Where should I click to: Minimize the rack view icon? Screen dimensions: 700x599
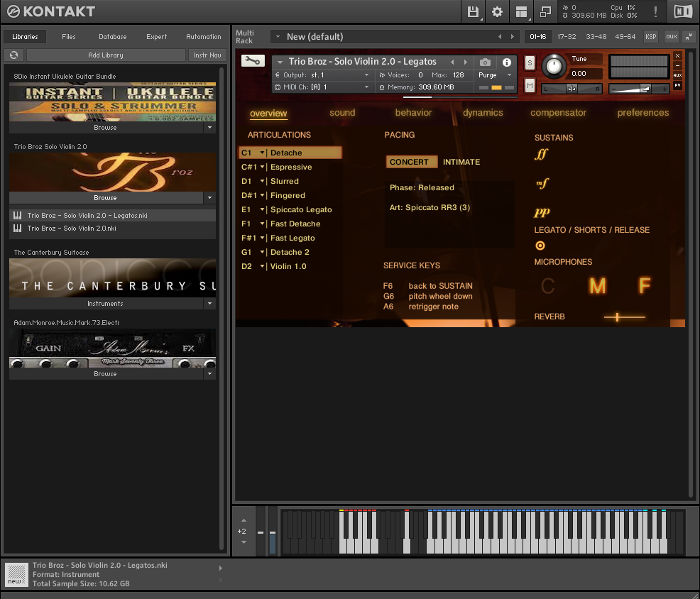[689, 37]
